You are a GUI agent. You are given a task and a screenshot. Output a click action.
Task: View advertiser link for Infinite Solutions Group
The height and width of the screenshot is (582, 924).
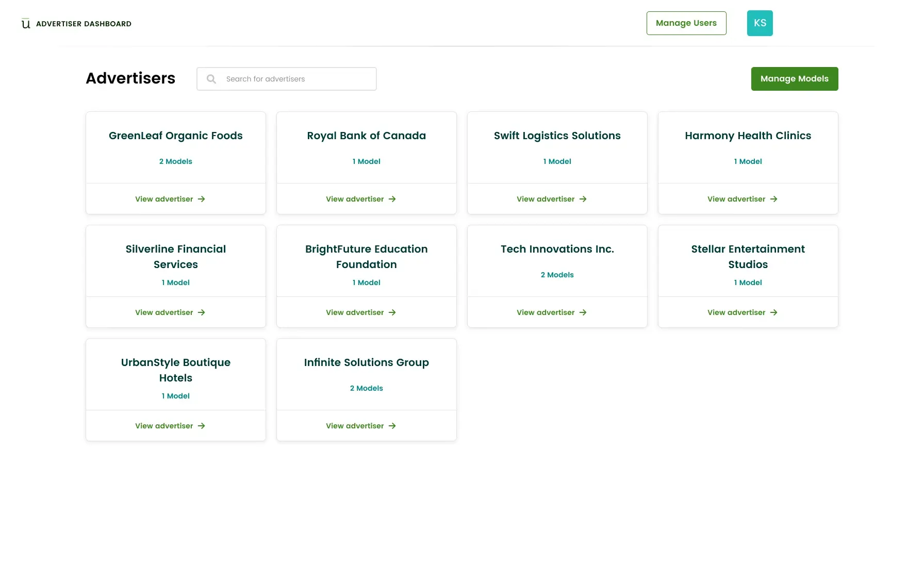point(361,426)
